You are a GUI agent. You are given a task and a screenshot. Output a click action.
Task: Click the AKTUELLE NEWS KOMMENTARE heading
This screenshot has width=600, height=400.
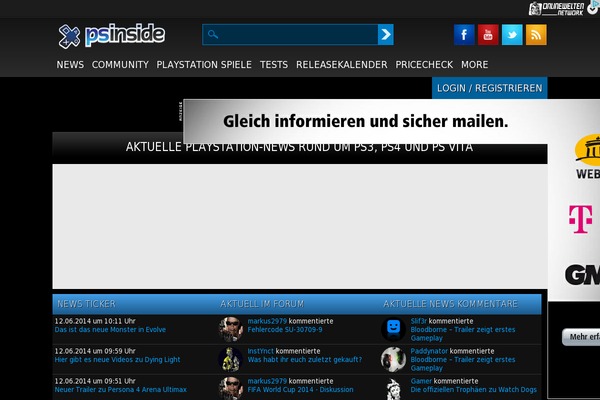(450, 304)
